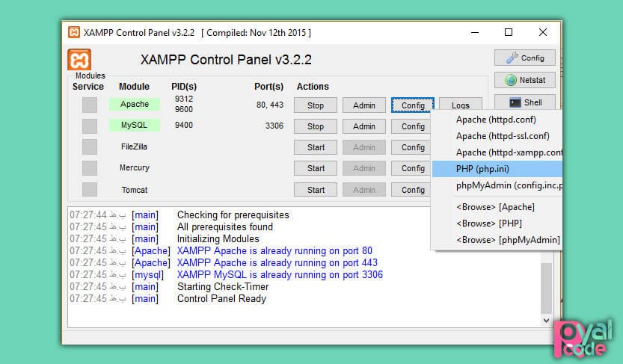Toggle the MySQL service checkbox

point(90,126)
